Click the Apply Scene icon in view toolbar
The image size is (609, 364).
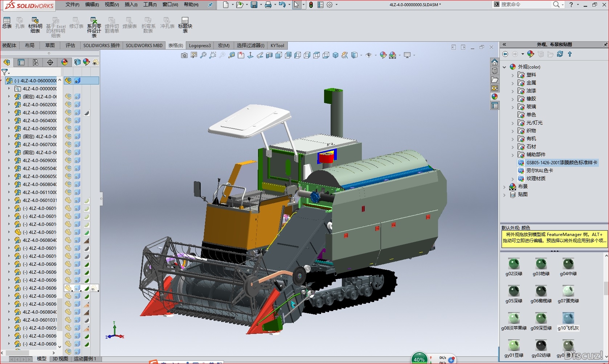(393, 55)
